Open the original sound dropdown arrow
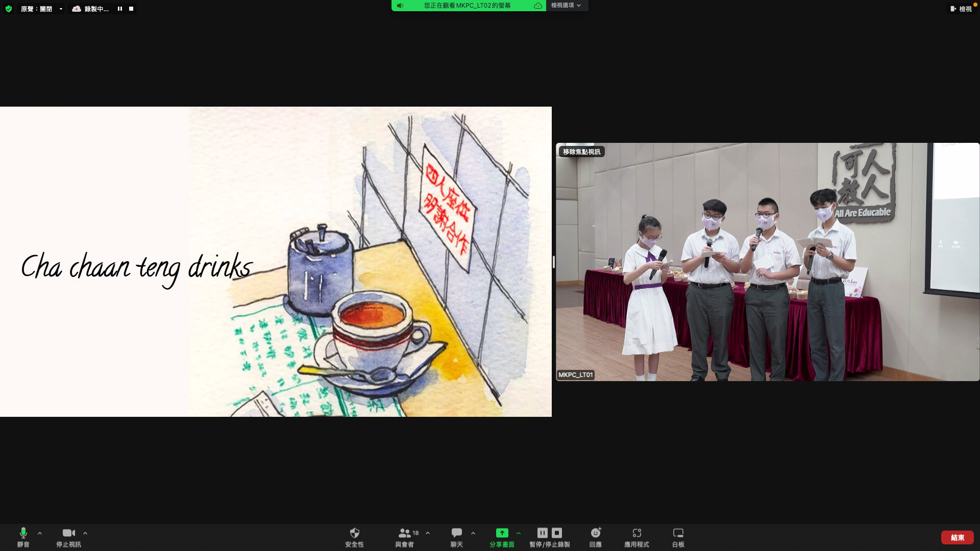Image resolution: width=980 pixels, height=551 pixels. (61, 9)
